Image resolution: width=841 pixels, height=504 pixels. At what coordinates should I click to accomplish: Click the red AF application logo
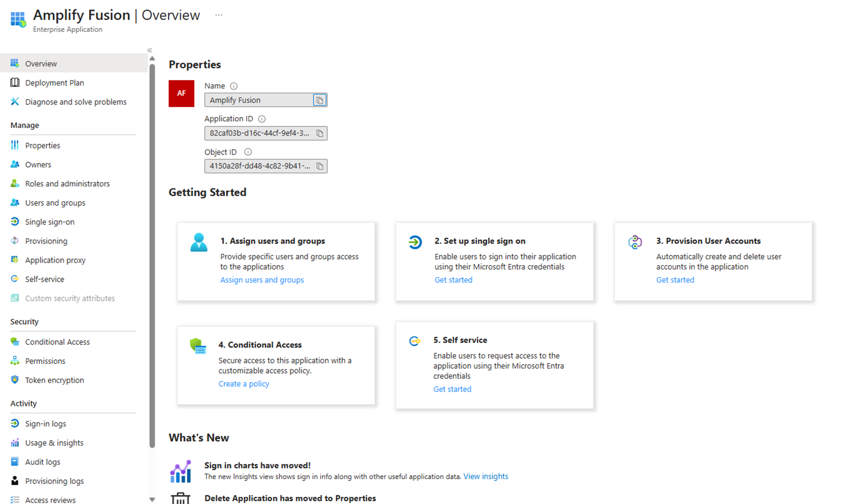pos(182,93)
